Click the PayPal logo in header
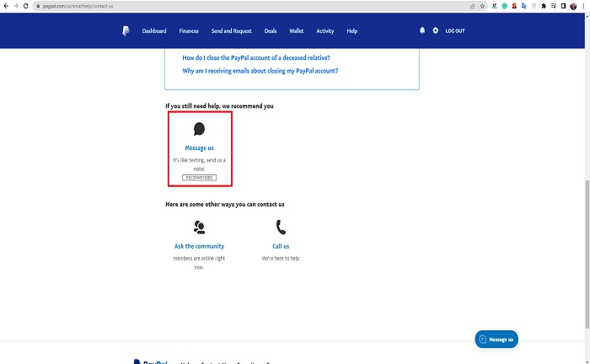Image resolution: width=590 pixels, height=364 pixels. pyautogui.click(x=126, y=31)
